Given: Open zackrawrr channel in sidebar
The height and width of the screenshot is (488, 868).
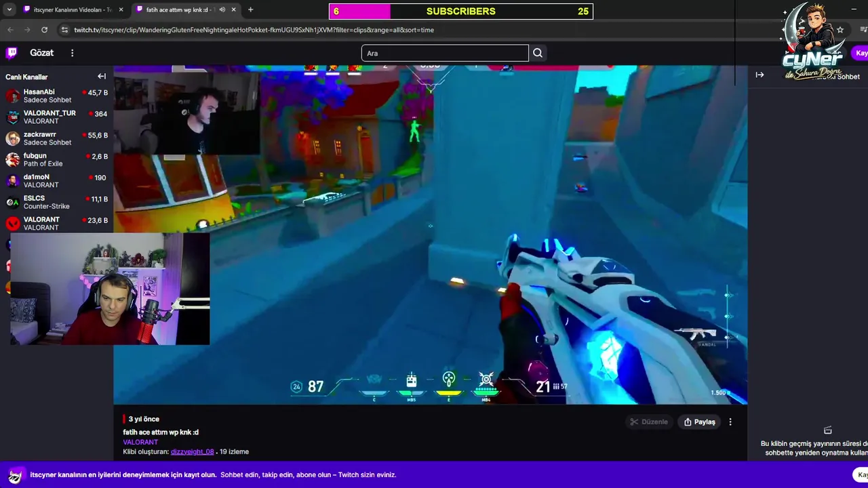Looking at the screenshot, I should [x=56, y=138].
